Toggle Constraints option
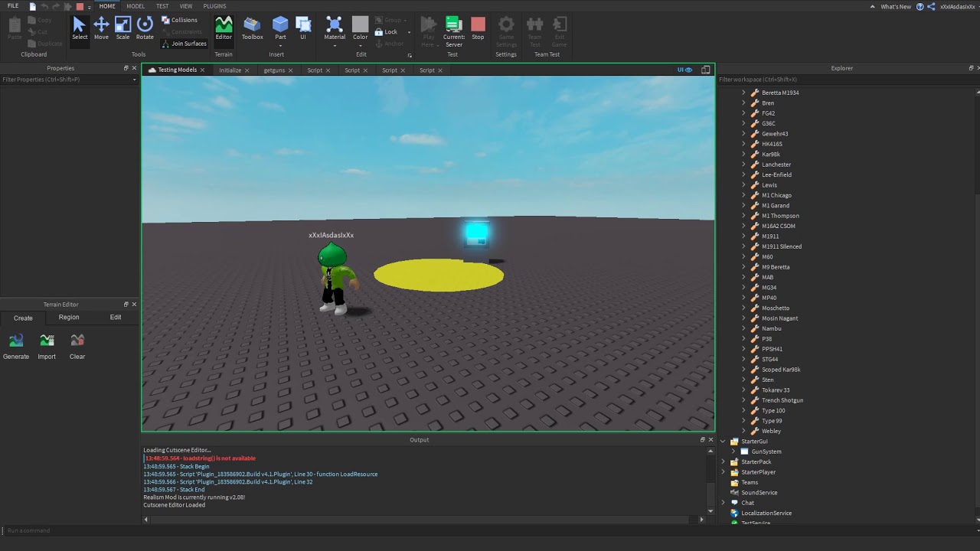Screen dimensions: 980x551 (181, 32)
